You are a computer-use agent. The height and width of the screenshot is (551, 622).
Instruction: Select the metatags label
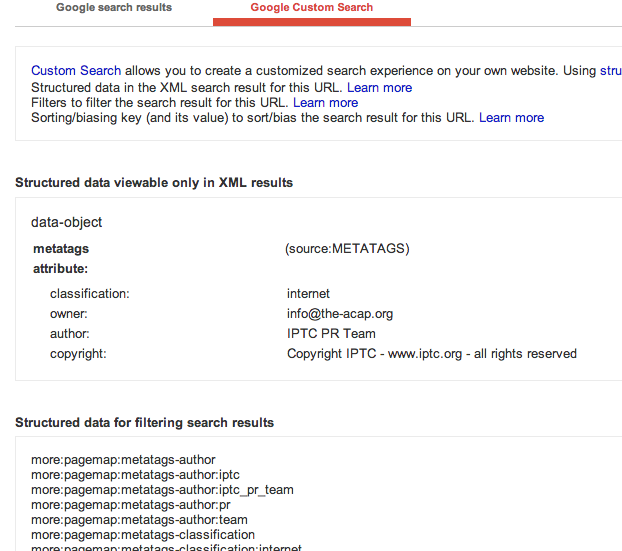click(x=61, y=249)
